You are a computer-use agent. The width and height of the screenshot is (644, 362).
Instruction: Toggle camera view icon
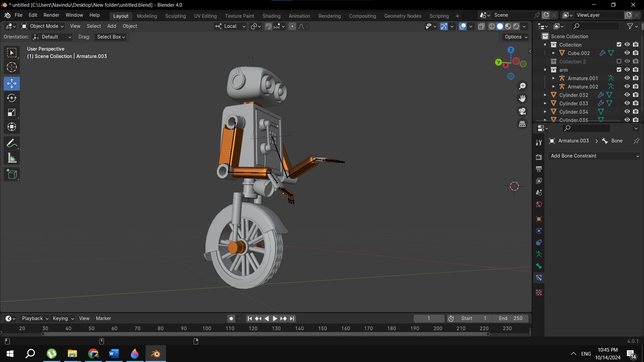coord(522,111)
